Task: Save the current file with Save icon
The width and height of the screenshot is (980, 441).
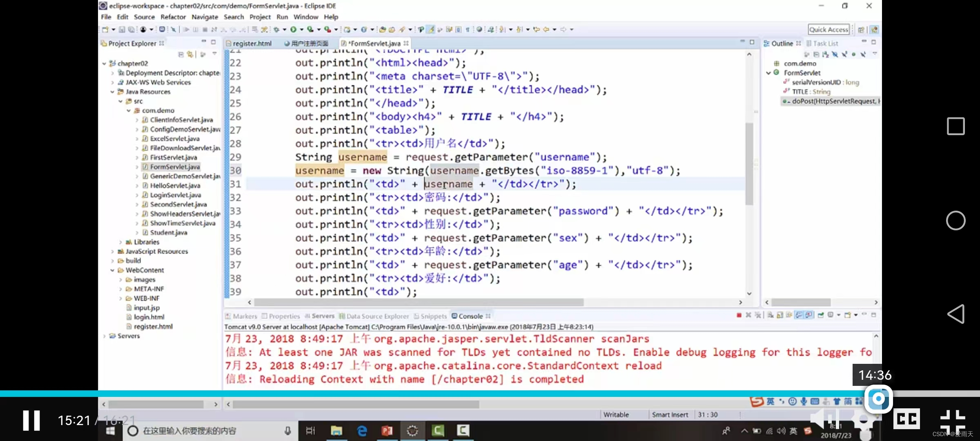Action: tap(121, 29)
